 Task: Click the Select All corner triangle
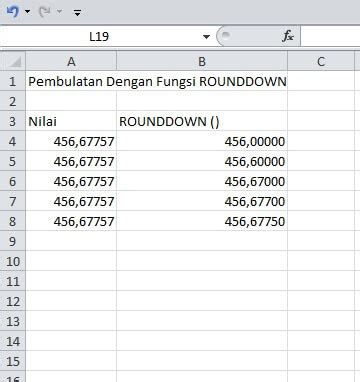13,61
